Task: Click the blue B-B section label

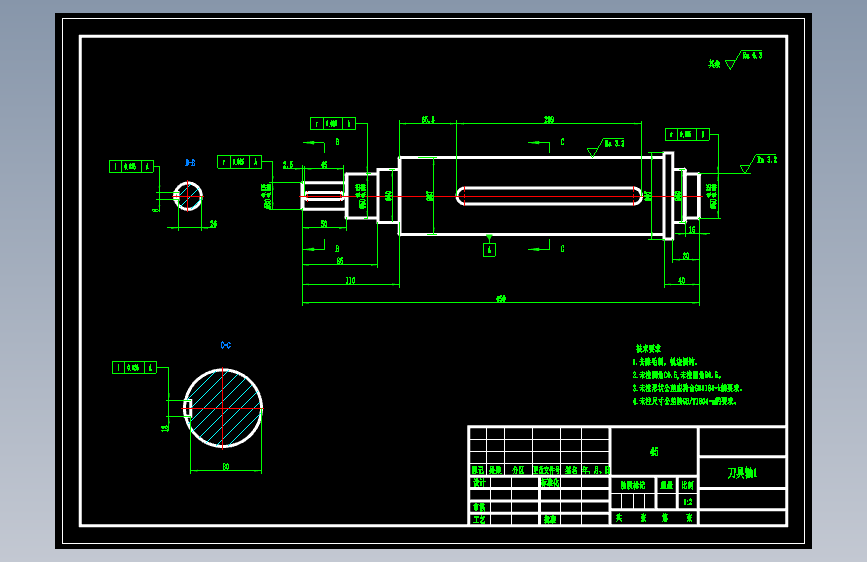Action: coord(190,163)
